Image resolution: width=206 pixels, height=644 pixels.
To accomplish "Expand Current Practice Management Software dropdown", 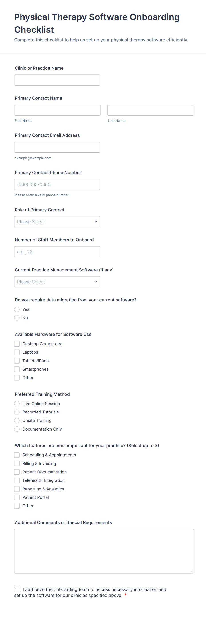I will (57, 282).
